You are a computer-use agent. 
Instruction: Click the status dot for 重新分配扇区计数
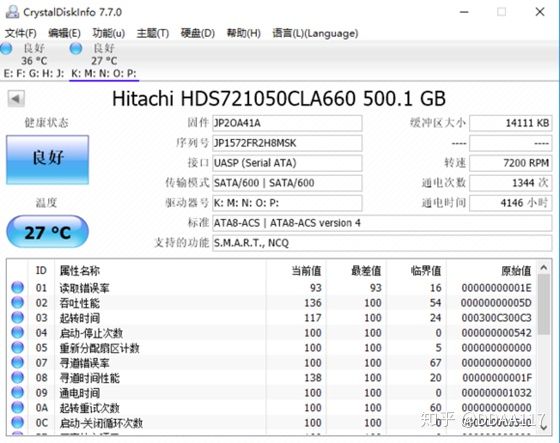click(18, 348)
